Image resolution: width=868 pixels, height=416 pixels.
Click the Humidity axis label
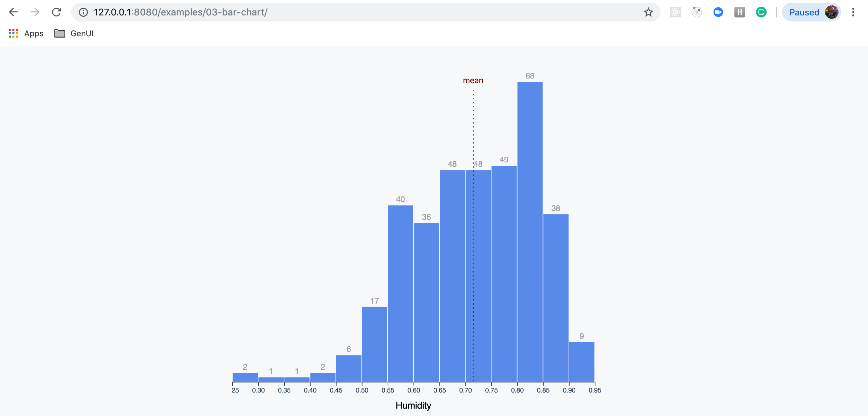[413, 405]
